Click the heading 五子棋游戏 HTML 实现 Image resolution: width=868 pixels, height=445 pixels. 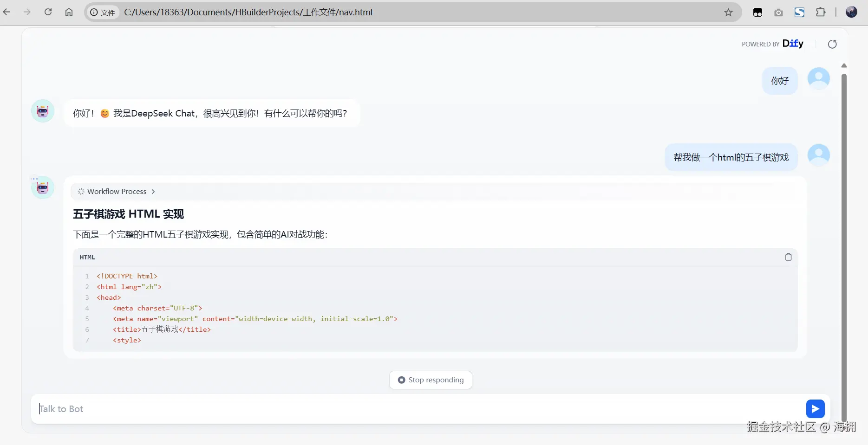[128, 214]
